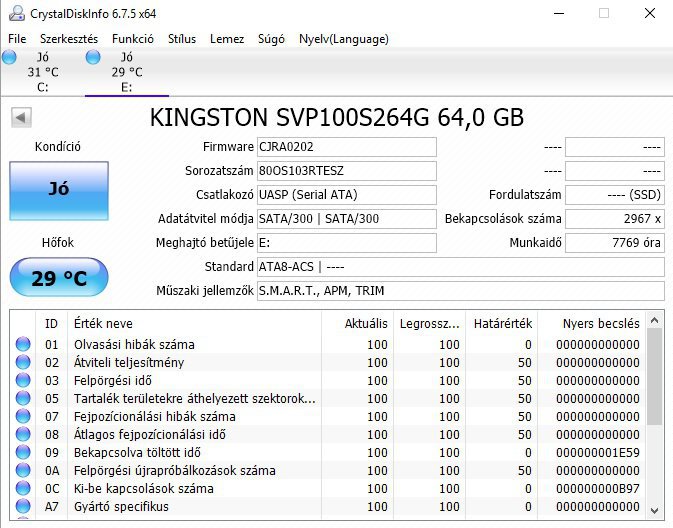Click status orb for attribute 05
673x528 pixels.
point(23,398)
